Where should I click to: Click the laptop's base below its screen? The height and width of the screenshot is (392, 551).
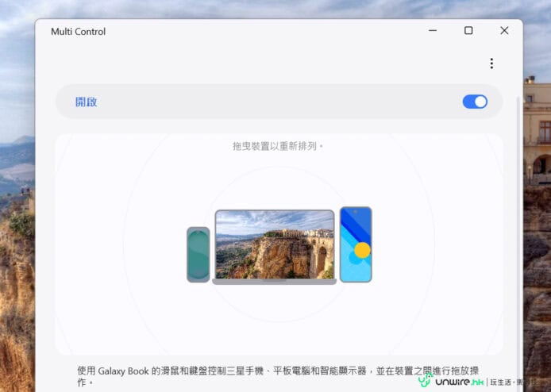275,281
